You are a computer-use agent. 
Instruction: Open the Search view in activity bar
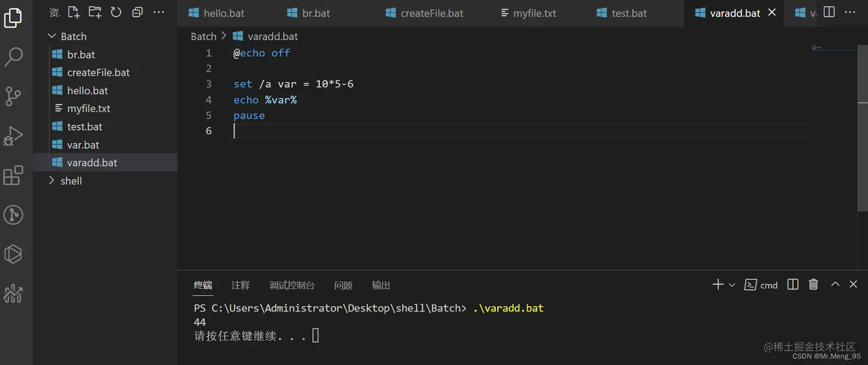(13, 57)
